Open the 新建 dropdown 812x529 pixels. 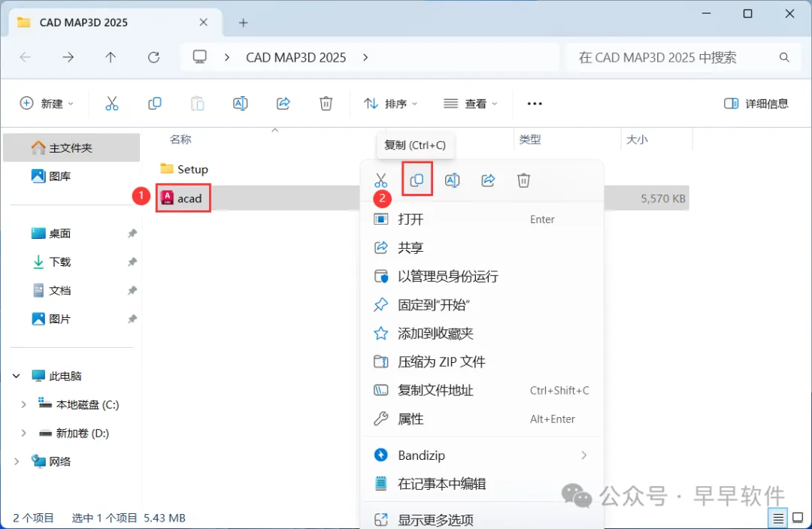[x=47, y=104]
